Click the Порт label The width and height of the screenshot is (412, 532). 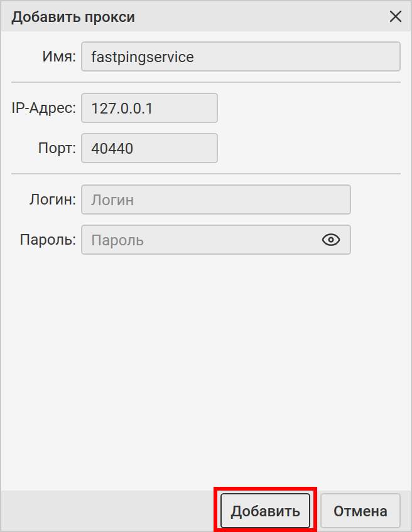point(57,149)
